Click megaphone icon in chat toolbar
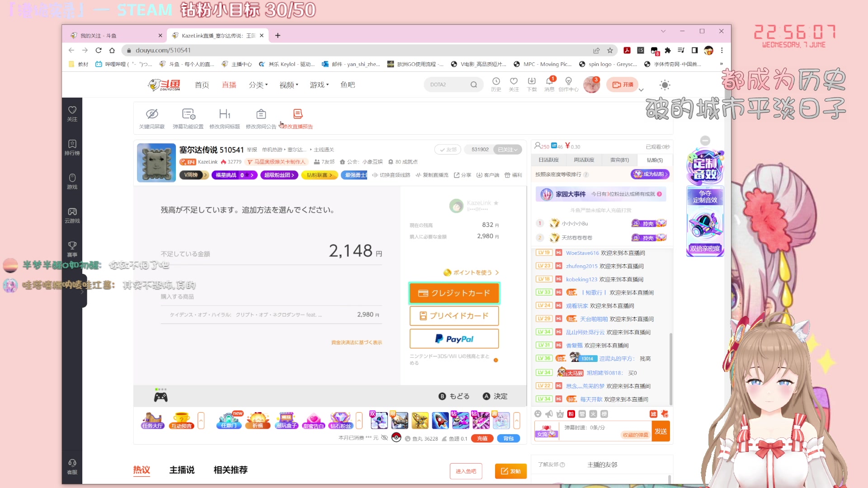This screenshot has height=488, width=868. pyautogui.click(x=549, y=414)
